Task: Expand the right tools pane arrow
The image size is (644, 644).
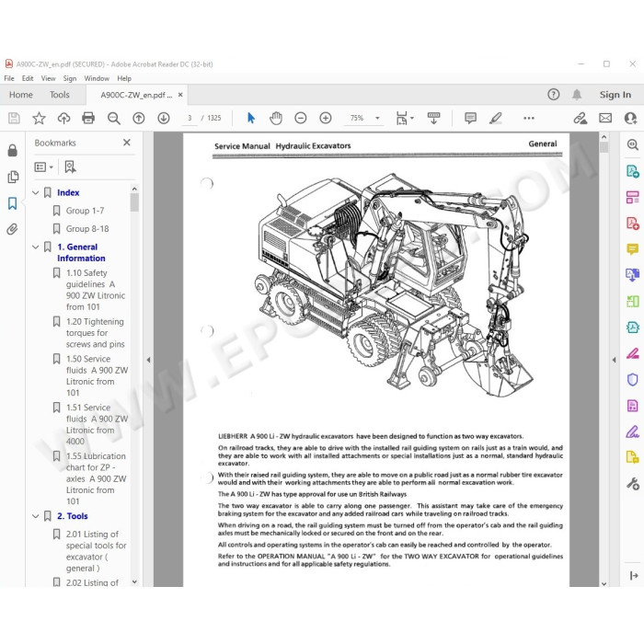Action: tap(614, 360)
